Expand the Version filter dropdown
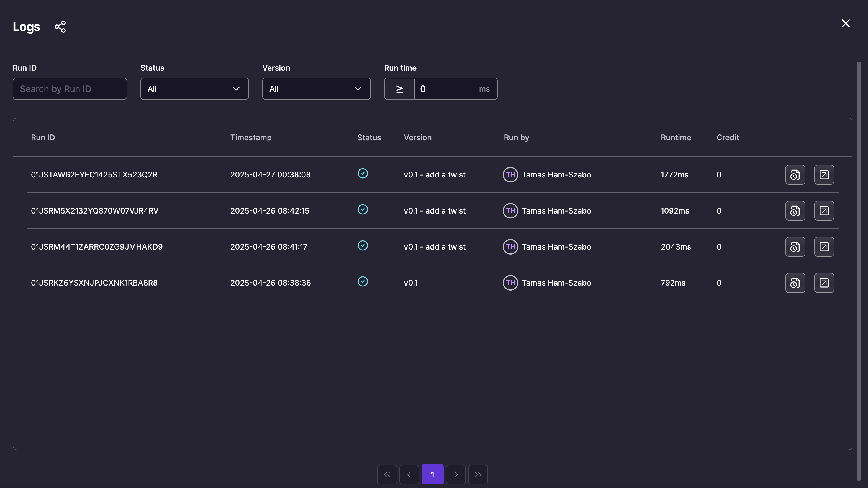The height and width of the screenshot is (488, 868). pyautogui.click(x=316, y=89)
